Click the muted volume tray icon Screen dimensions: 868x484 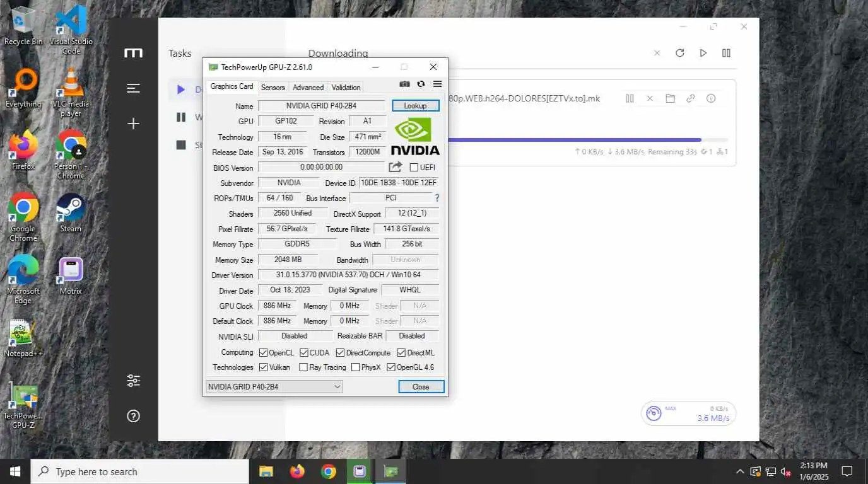786,471
